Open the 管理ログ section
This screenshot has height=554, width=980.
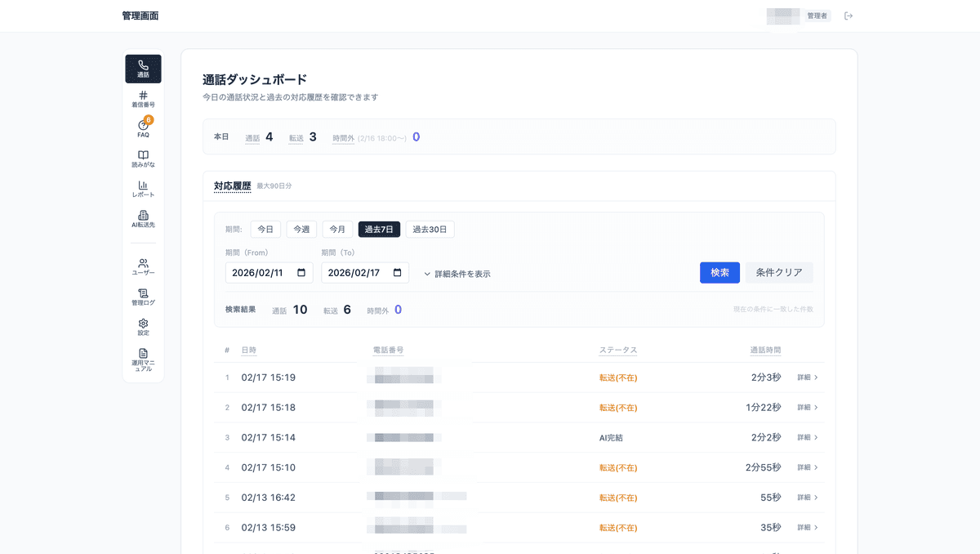(143, 297)
